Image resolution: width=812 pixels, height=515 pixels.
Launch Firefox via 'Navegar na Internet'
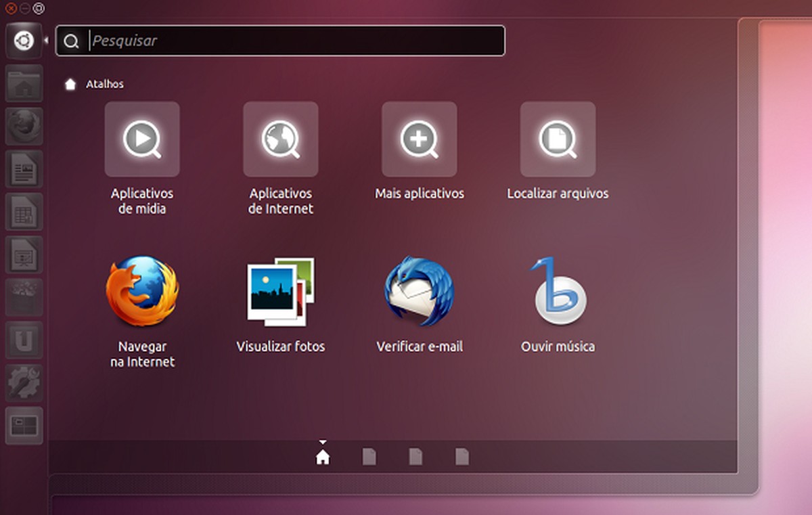click(x=142, y=291)
